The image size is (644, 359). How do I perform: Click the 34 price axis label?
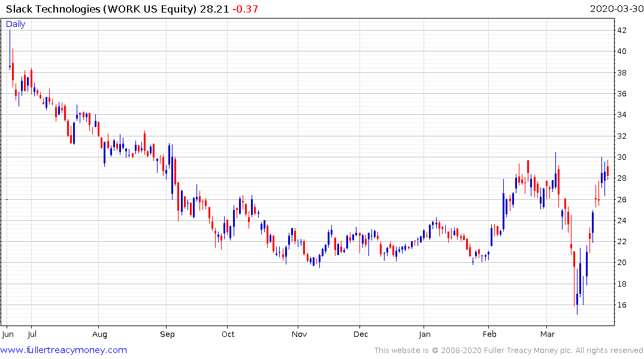(621, 115)
